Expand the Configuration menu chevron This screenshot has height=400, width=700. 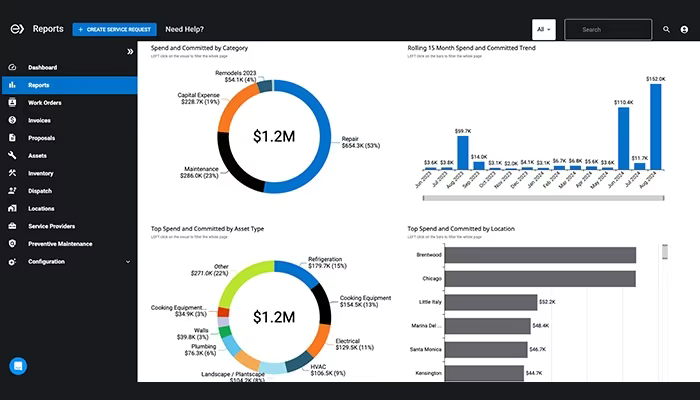pyautogui.click(x=128, y=262)
